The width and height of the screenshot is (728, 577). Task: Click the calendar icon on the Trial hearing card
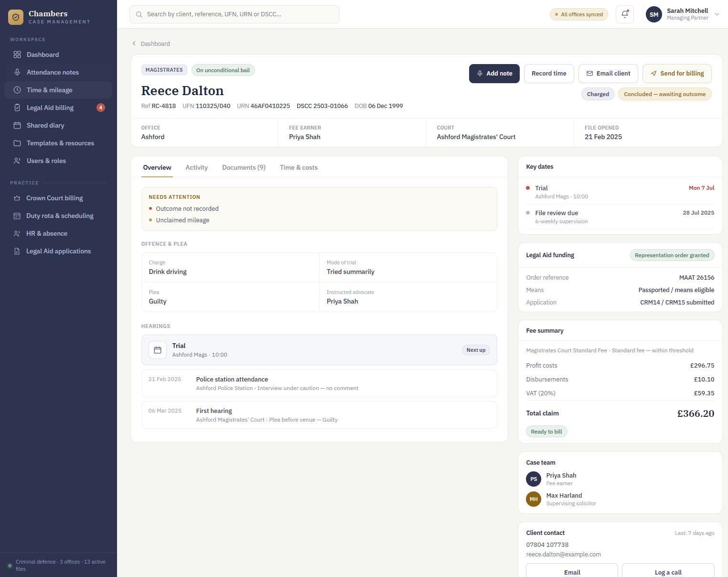(158, 350)
